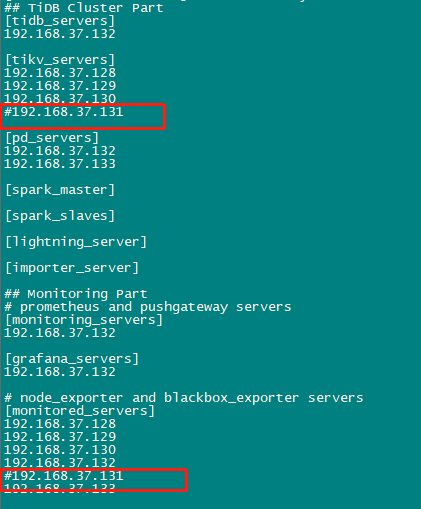
Task: Click the node_exporter and blackbox_exporter comment
Action: pyautogui.click(x=184, y=398)
